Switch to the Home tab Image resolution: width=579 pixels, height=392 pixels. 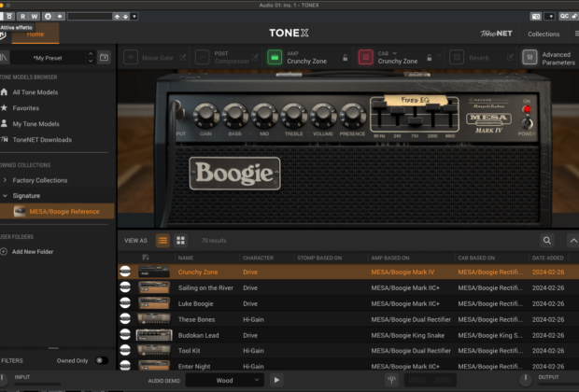(x=35, y=34)
